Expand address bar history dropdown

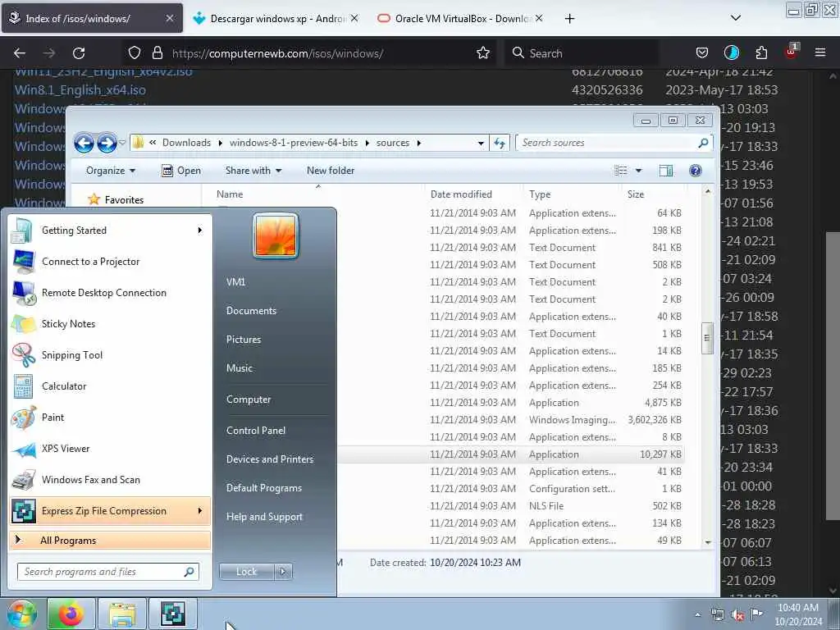pyautogui.click(x=481, y=143)
